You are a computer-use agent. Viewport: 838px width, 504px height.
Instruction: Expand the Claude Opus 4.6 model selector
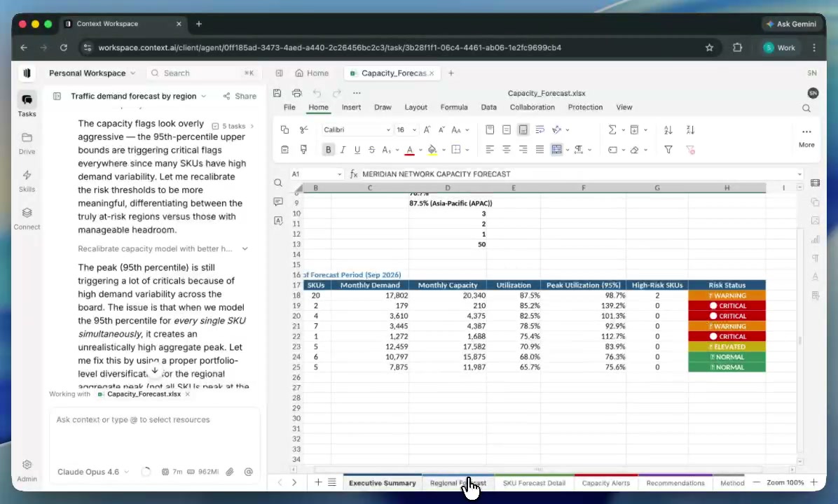(93, 471)
